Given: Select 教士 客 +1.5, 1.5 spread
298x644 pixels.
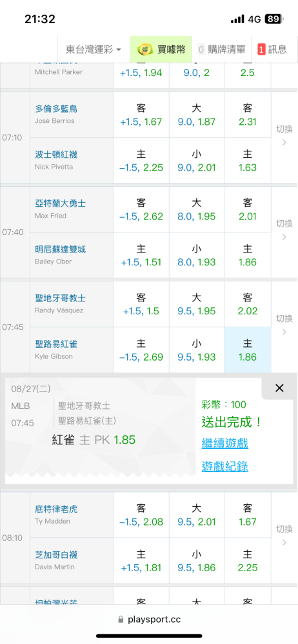Looking at the screenshot, I should pos(141,304).
